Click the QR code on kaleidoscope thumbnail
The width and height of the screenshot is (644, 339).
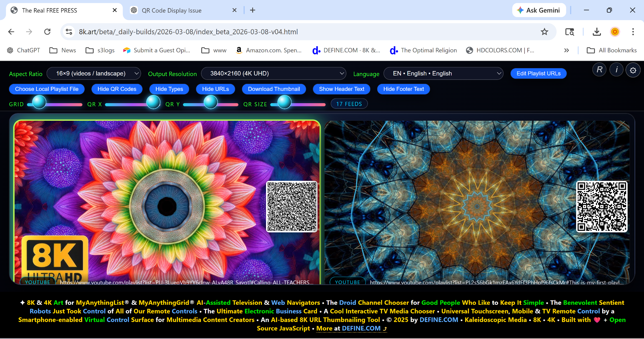[602, 207]
